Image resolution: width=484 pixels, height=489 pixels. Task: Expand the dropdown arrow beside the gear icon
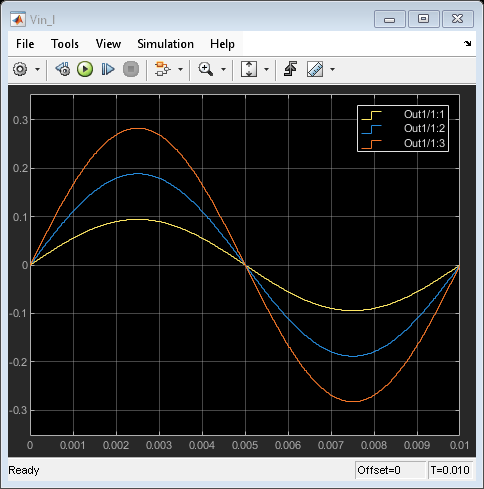37,70
